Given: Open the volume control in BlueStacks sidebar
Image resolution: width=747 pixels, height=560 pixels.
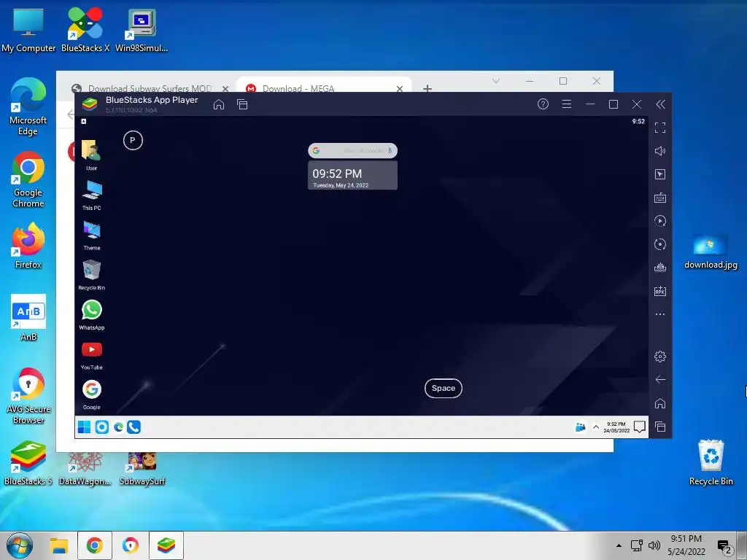Looking at the screenshot, I should tap(659, 151).
